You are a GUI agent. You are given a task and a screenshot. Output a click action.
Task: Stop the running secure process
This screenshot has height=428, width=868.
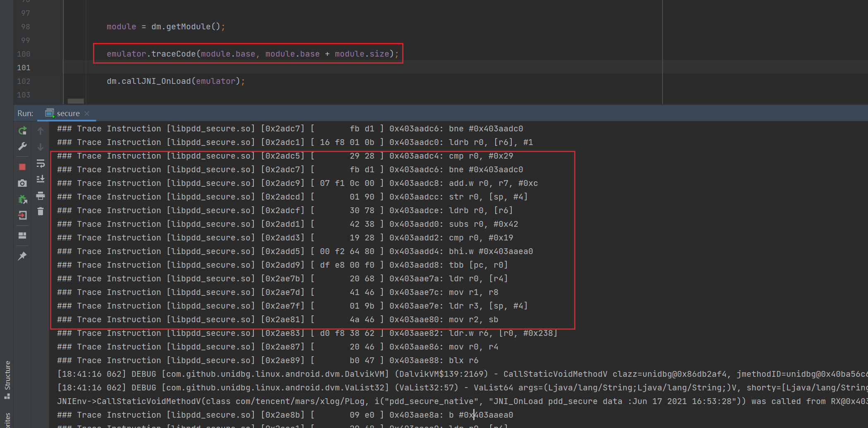[x=22, y=167]
